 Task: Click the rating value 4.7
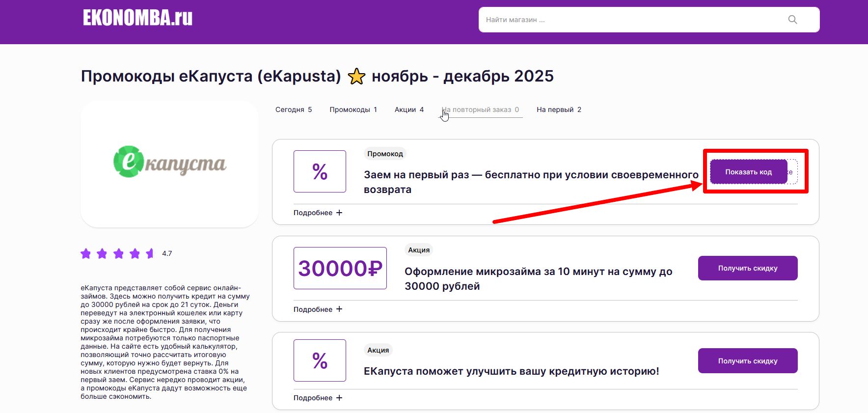[167, 253]
